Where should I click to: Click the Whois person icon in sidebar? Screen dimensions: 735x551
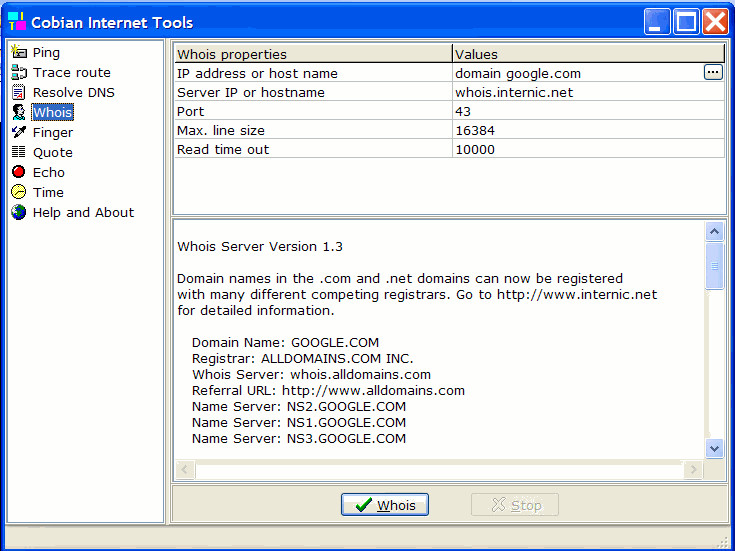click(x=19, y=112)
